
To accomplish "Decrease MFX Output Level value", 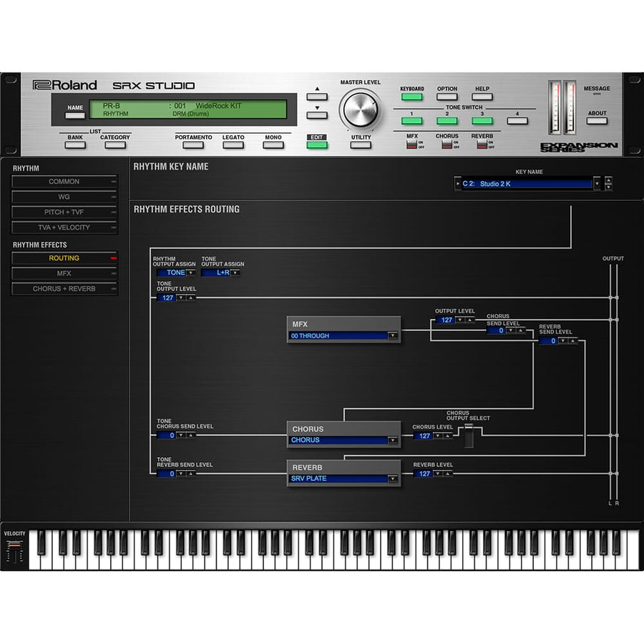I will (x=460, y=320).
